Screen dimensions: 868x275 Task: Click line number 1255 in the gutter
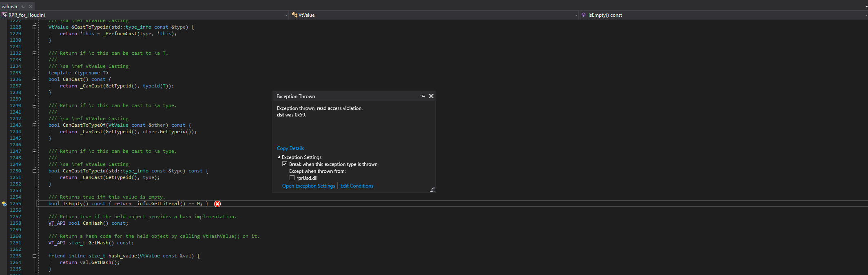click(x=15, y=203)
